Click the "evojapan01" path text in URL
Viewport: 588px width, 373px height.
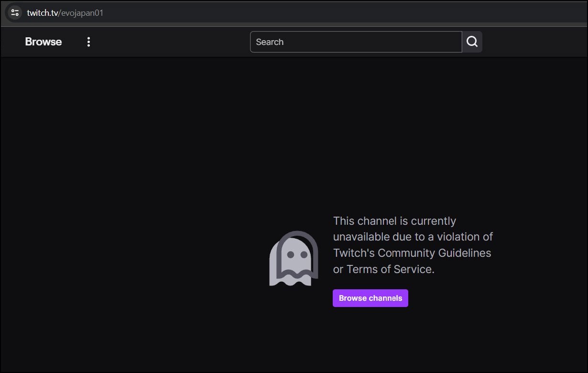[x=82, y=13]
